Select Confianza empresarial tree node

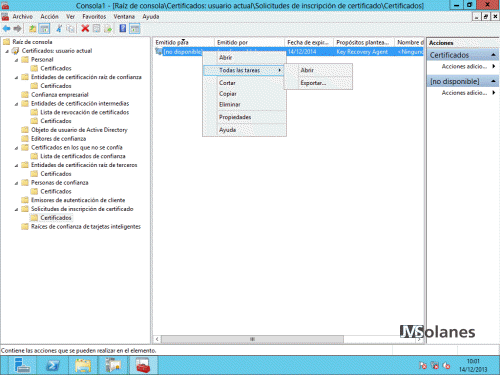(x=60, y=95)
